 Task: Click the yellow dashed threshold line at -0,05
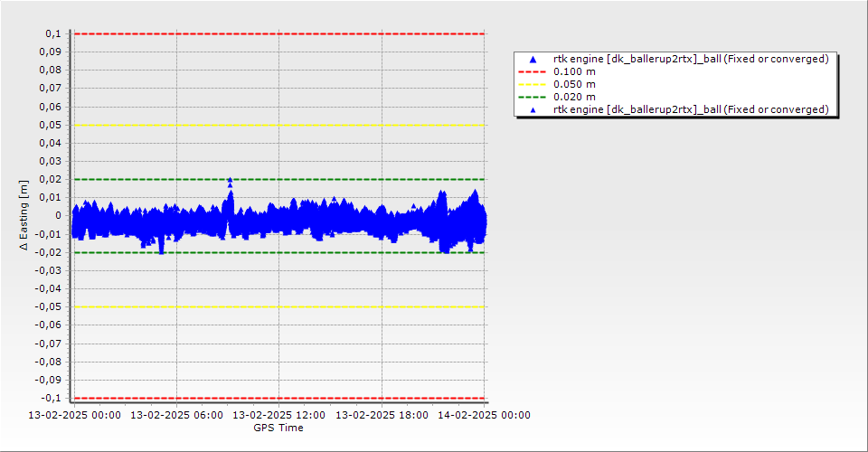[279, 307]
